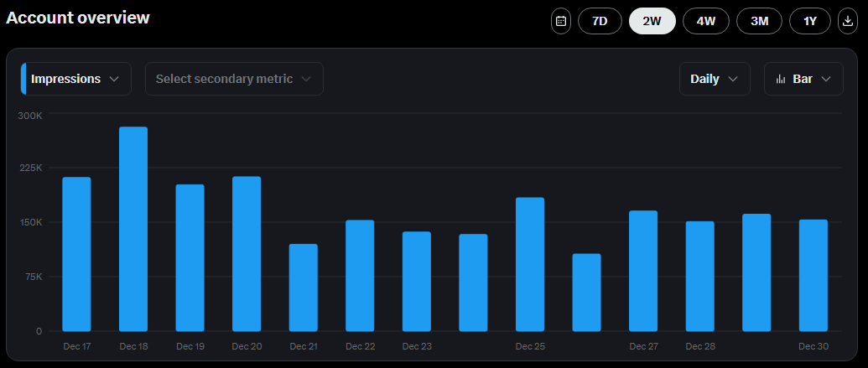Click the Dec 18 impressions bar

pos(133,229)
